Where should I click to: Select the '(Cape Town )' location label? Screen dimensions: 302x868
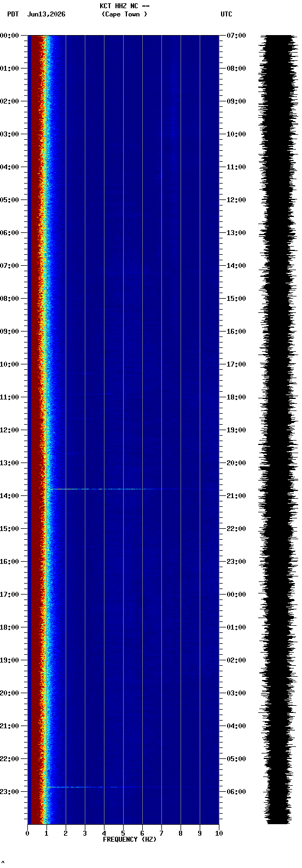pyautogui.click(x=124, y=14)
